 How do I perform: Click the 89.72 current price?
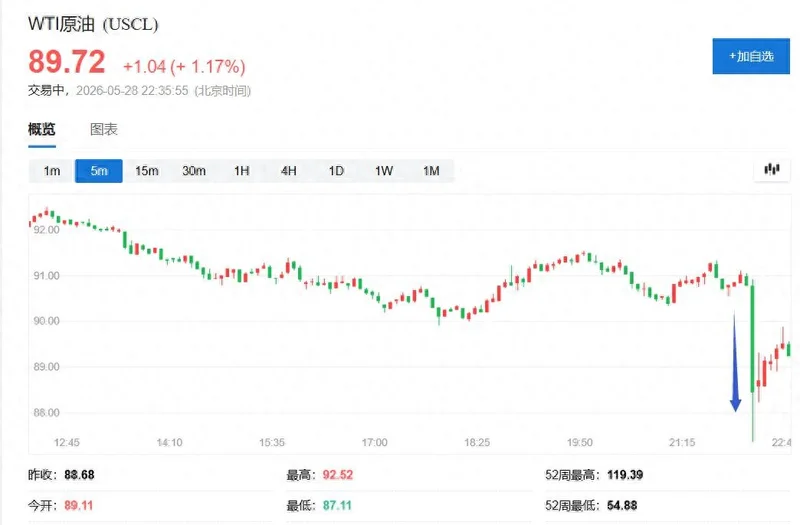pyautogui.click(x=66, y=62)
